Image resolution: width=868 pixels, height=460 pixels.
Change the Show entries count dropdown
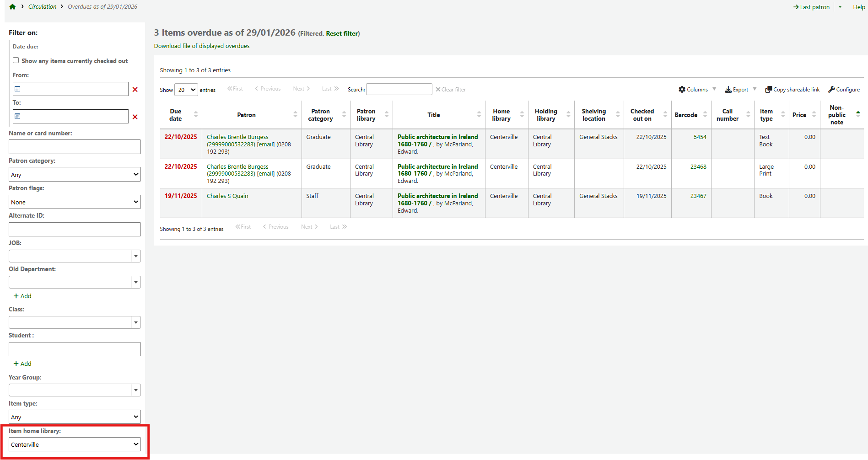click(x=186, y=90)
